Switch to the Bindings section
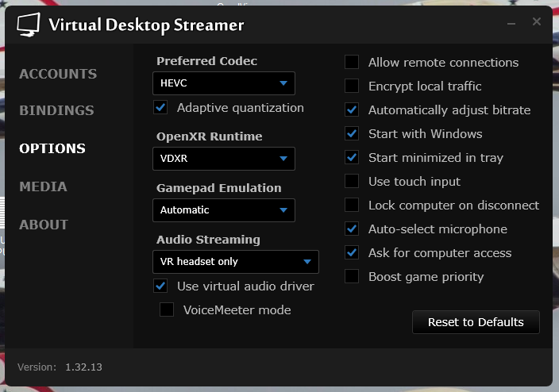This screenshot has width=559, height=392. tap(56, 110)
